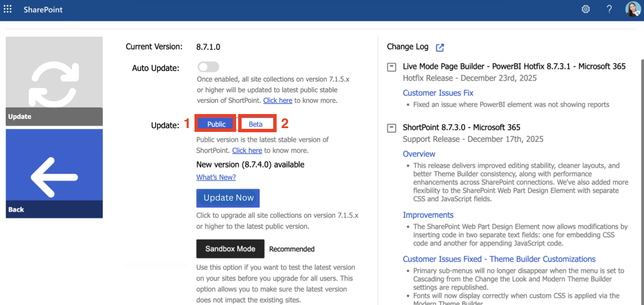The width and height of the screenshot is (644, 305).
Task: Click the Current Version label
Action: 154,47
